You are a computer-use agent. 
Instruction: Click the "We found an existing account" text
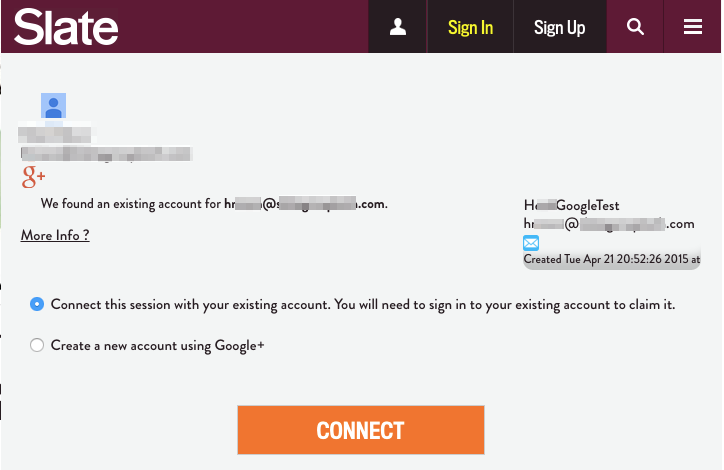pos(130,204)
